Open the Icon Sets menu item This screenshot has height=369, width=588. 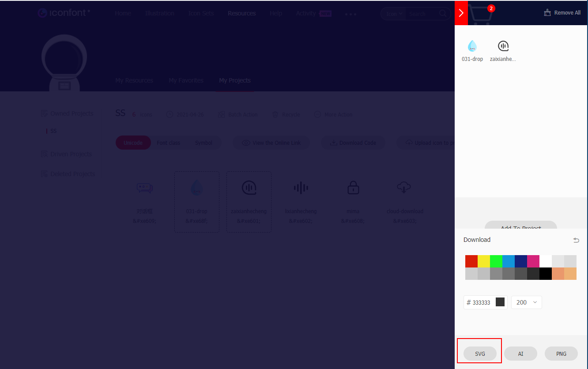click(201, 13)
